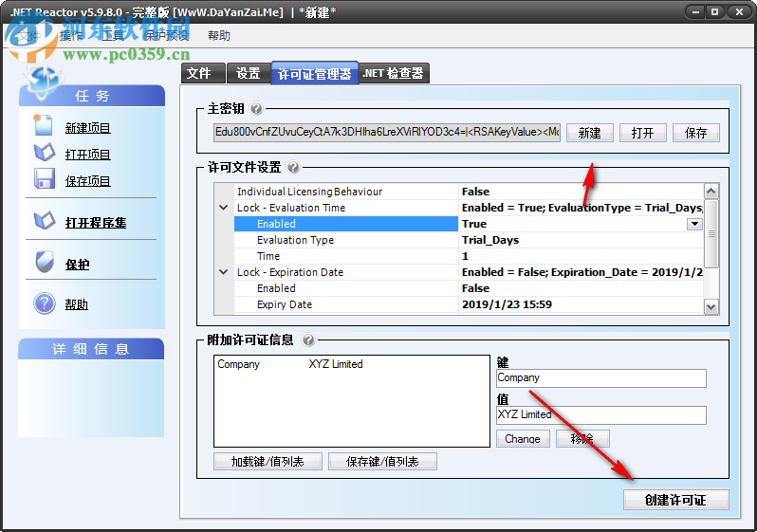Click the New Project page icon
Image resolution: width=757 pixels, height=532 pixels.
pyautogui.click(x=43, y=125)
